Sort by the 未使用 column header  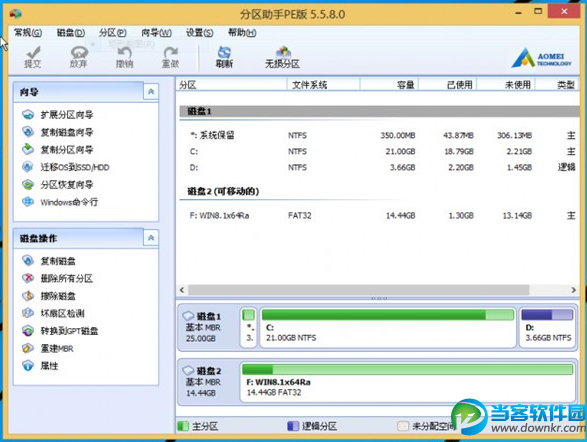tap(506, 85)
